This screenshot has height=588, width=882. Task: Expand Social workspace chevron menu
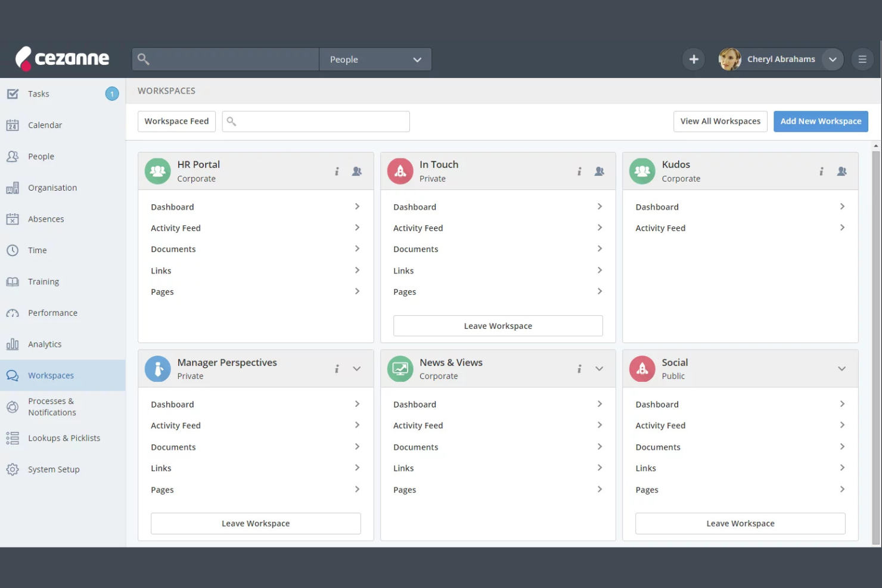click(x=842, y=369)
